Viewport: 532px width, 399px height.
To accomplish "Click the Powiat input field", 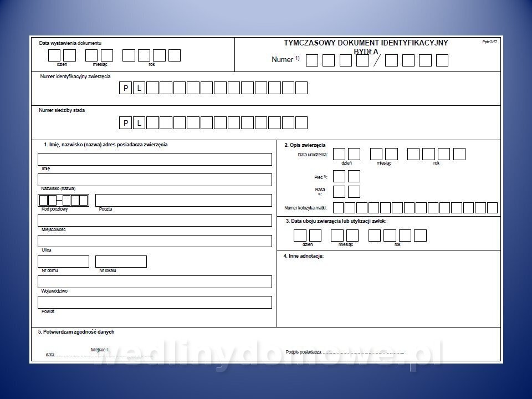I will 155,303.
